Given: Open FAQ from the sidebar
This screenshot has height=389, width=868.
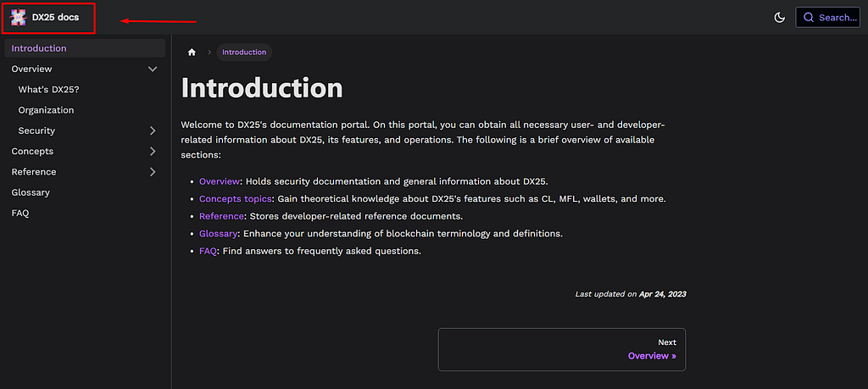Looking at the screenshot, I should point(20,213).
